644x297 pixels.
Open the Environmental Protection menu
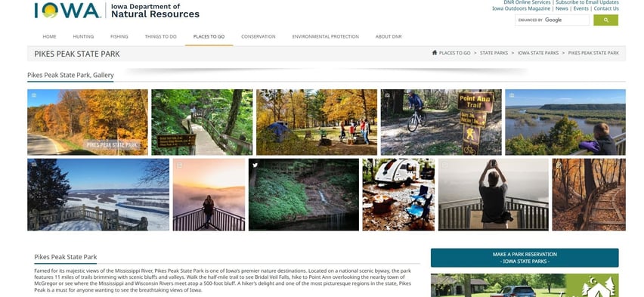pyautogui.click(x=325, y=36)
